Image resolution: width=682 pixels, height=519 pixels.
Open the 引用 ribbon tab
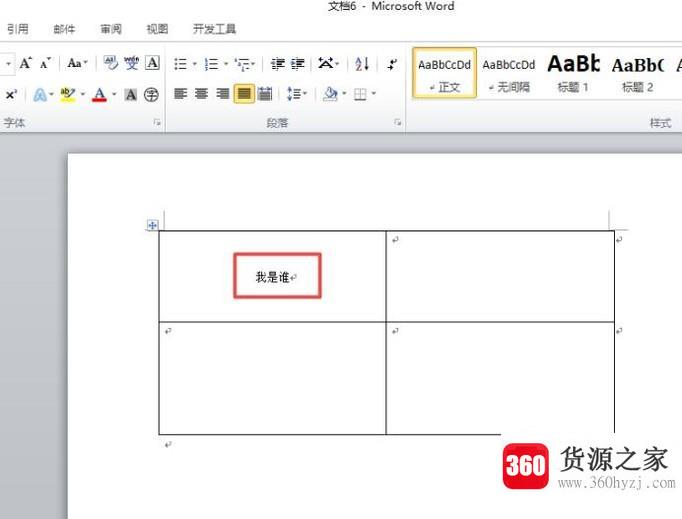(x=18, y=29)
